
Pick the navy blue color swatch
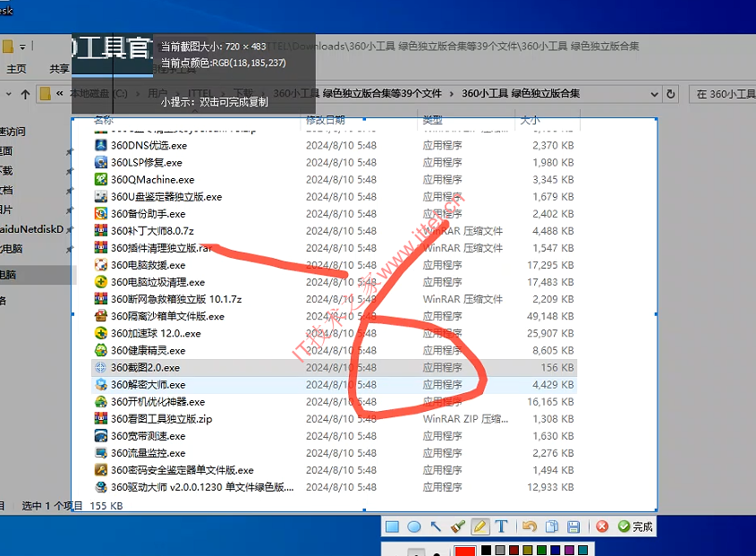click(556, 550)
